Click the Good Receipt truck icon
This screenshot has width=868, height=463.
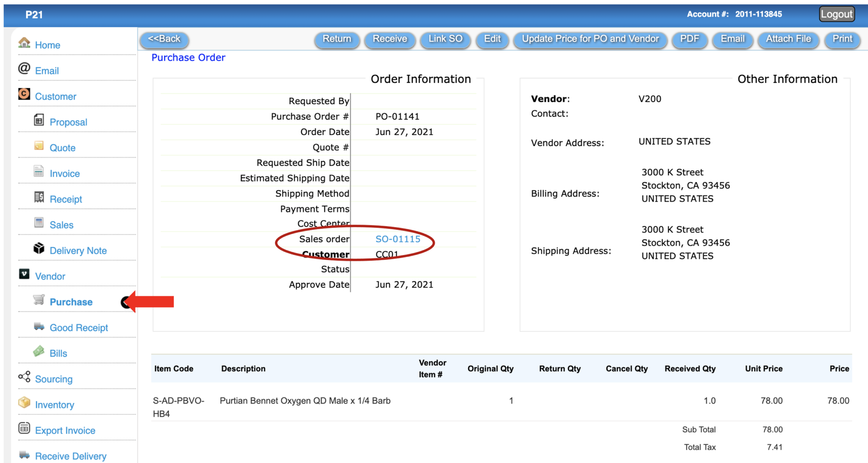tap(39, 326)
